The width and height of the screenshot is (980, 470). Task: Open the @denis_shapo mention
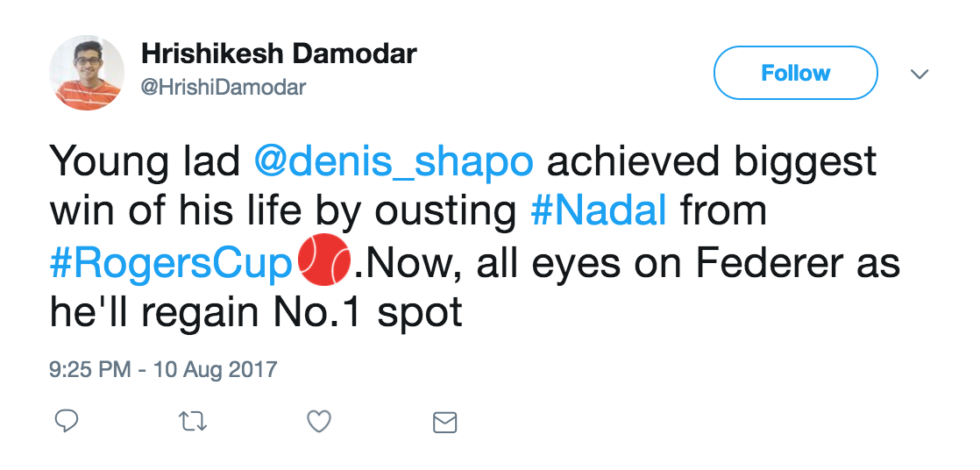(394, 162)
